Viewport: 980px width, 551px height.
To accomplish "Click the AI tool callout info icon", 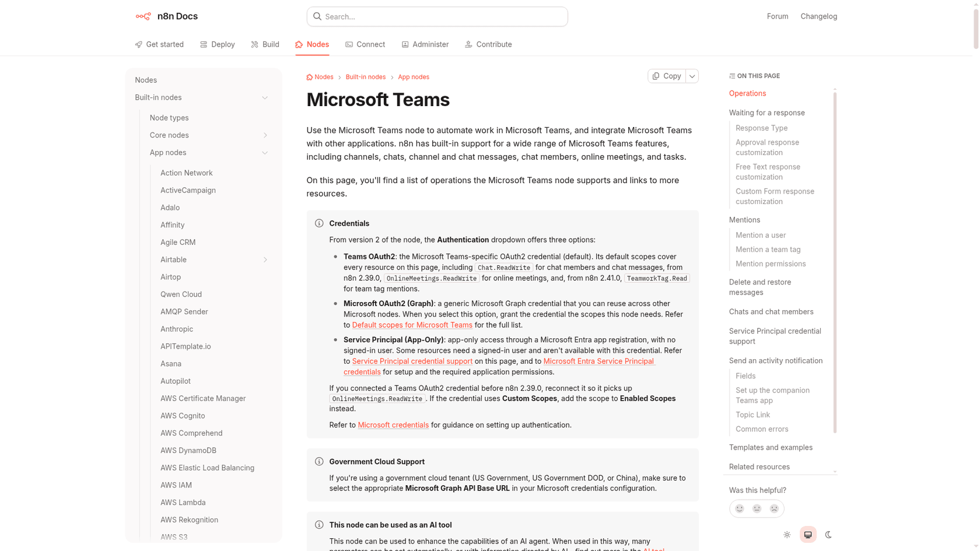I will tap(319, 525).
